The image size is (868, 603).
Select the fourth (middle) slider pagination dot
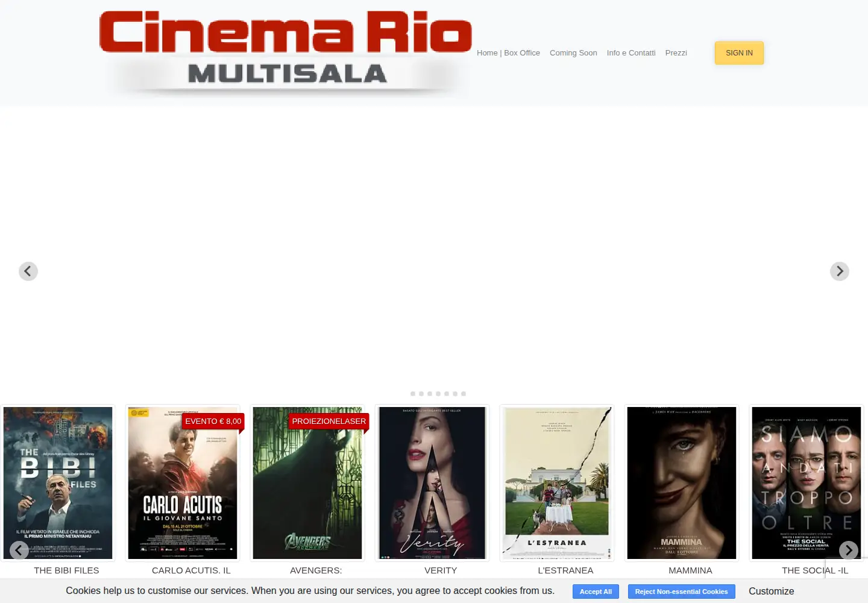pos(438,394)
